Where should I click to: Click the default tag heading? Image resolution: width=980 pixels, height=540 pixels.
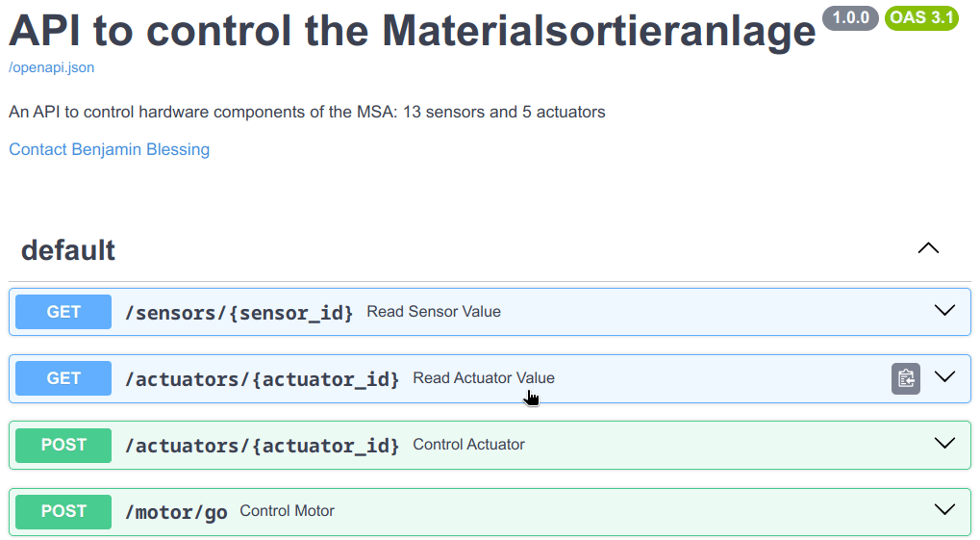pyautogui.click(x=68, y=250)
